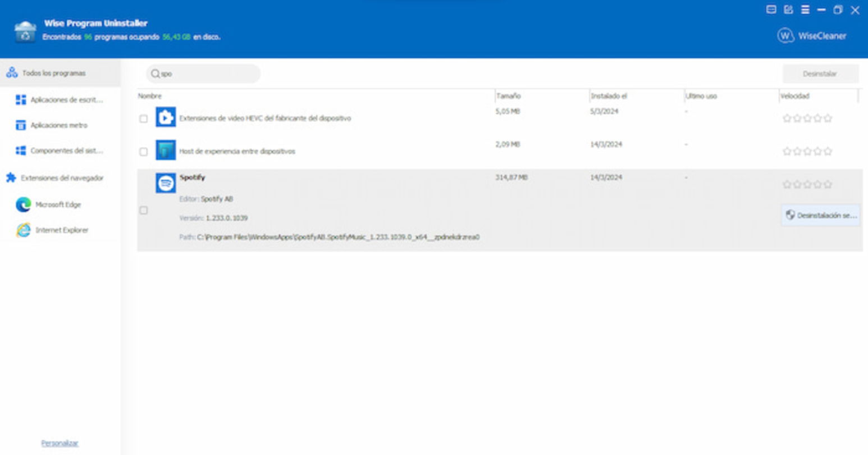This screenshot has width=868, height=455.
Task: Select the Extensiones de vídeo HEVC row name
Action: click(x=265, y=119)
